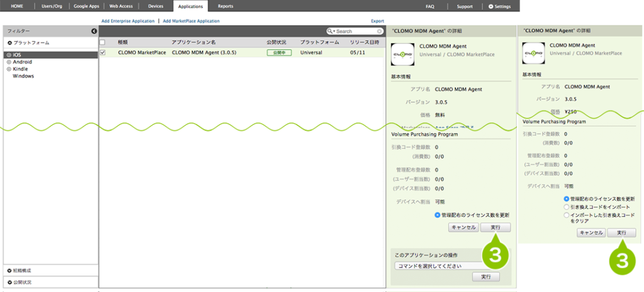644x292 pixels.
Task: Click CLOMO MarketPlace type cell
Action: [142, 53]
